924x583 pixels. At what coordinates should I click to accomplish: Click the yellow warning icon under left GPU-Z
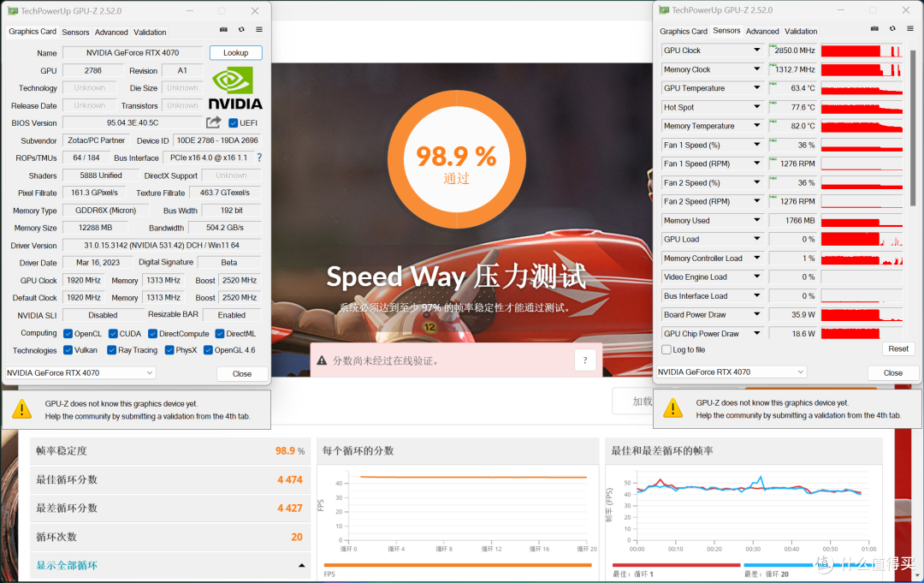[x=21, y=408]
